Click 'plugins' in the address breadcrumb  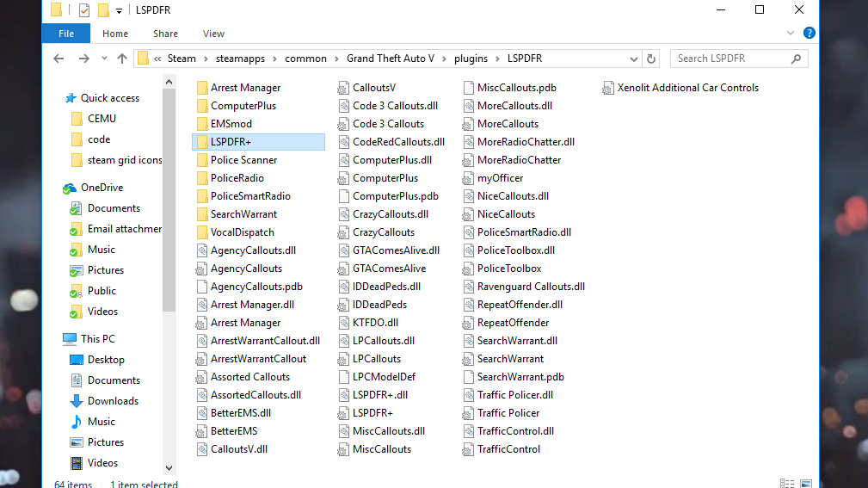click(471, 59)
